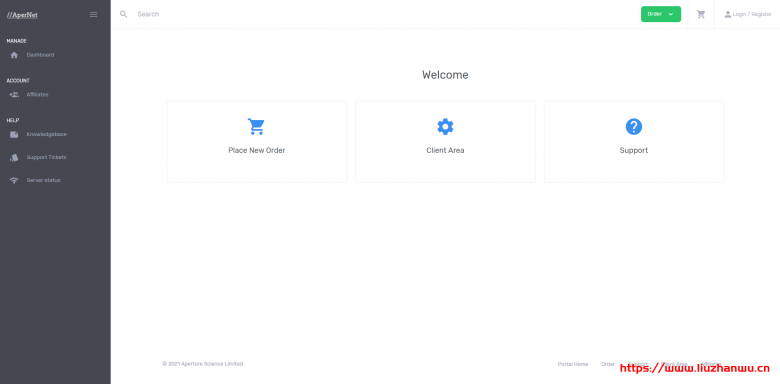This screenshot has height=384, width=780.
Task: Expand the green Order dropdown
Action: (x=661, y=14)
